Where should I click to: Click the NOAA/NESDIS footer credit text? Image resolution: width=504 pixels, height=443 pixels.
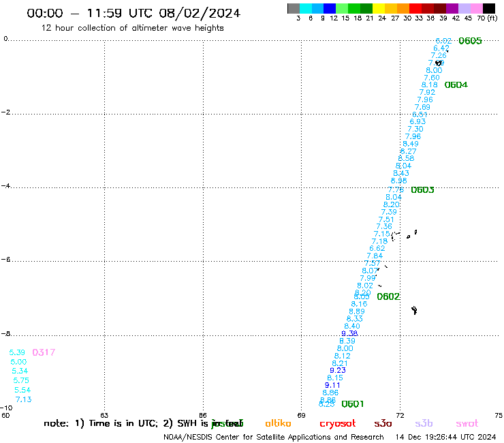click(274, 438)
